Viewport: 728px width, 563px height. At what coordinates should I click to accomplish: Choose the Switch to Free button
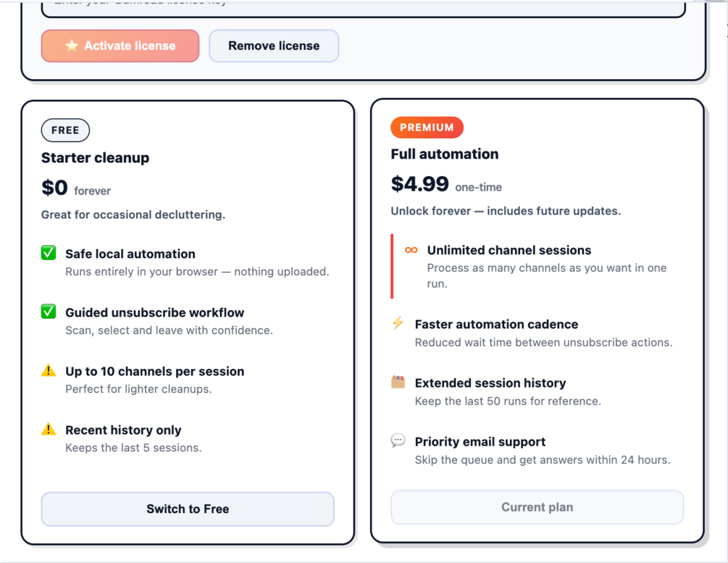188,509
